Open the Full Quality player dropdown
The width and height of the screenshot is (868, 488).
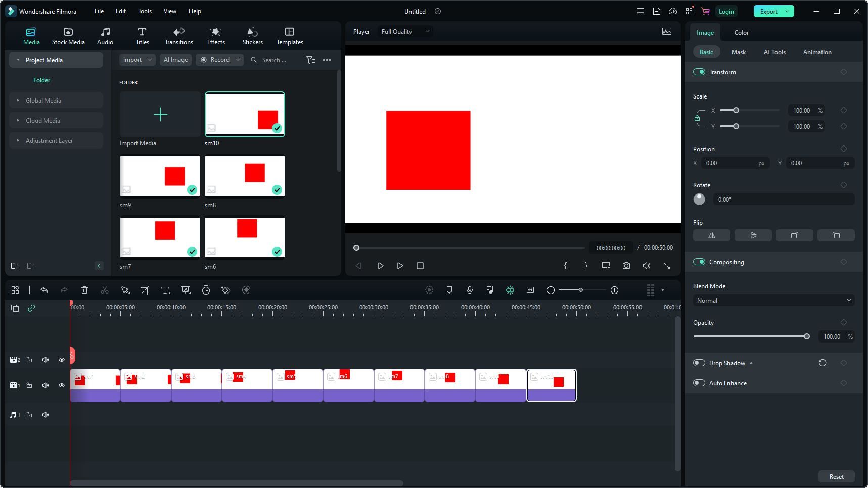[405, 31]
